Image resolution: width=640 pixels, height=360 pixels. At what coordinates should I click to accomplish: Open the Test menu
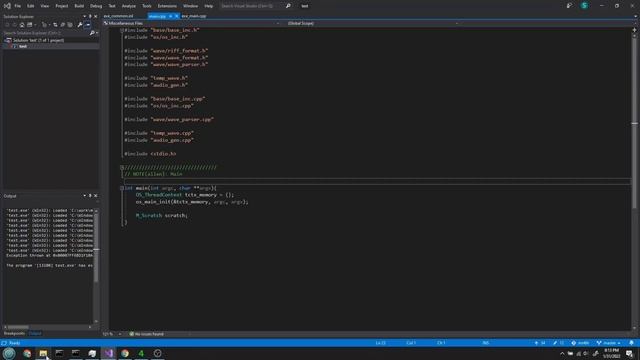tap(112, 6)
